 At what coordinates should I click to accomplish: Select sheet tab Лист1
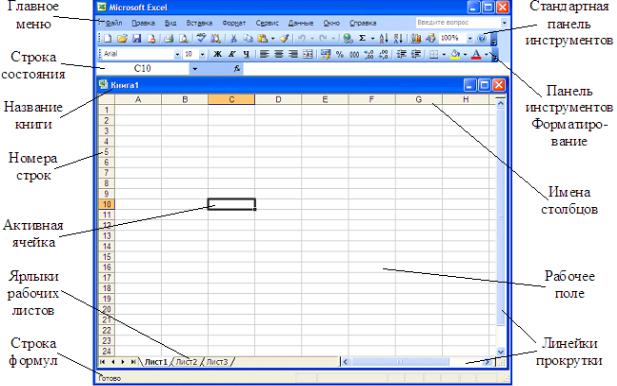click(156, 362)
